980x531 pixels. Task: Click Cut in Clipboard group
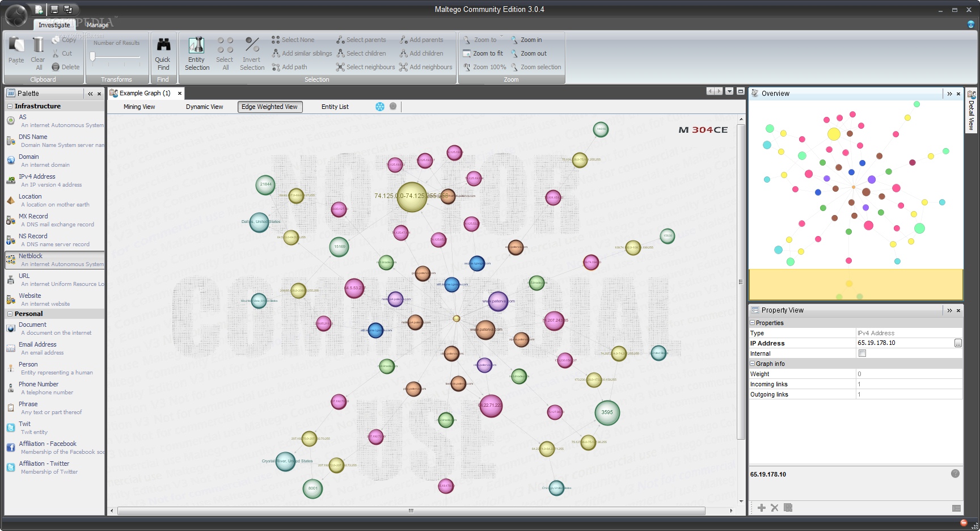pyautogui.click(x=62, y=53)
